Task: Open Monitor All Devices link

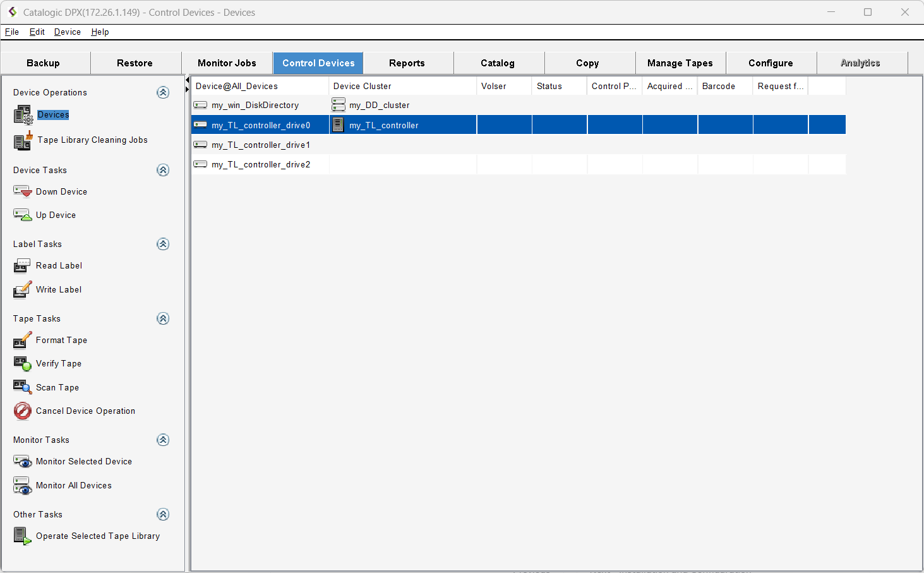Action: [73, 486]
